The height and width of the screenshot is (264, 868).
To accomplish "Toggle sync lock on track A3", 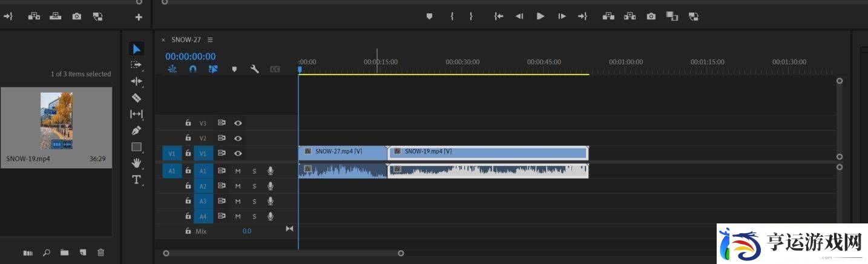I will pyautogui.click(x=222, y=201).
